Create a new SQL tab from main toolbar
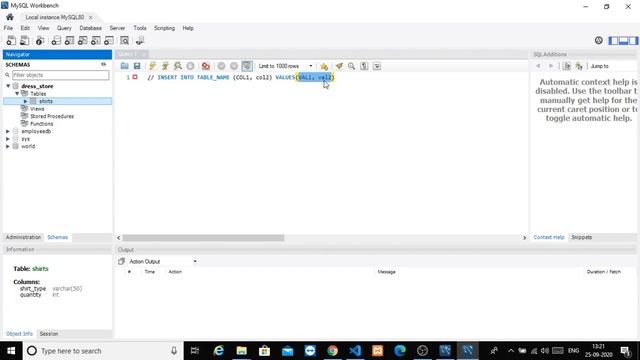 click(11, 40)
